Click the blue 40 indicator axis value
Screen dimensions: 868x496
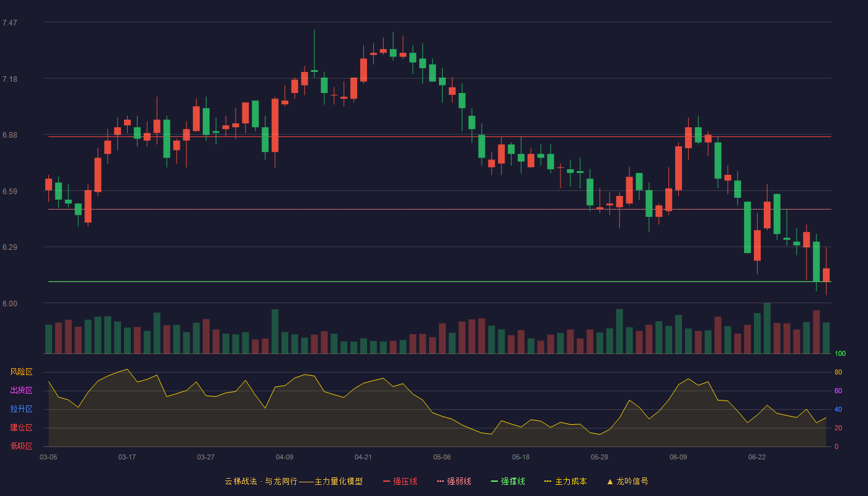coord(838,410)
